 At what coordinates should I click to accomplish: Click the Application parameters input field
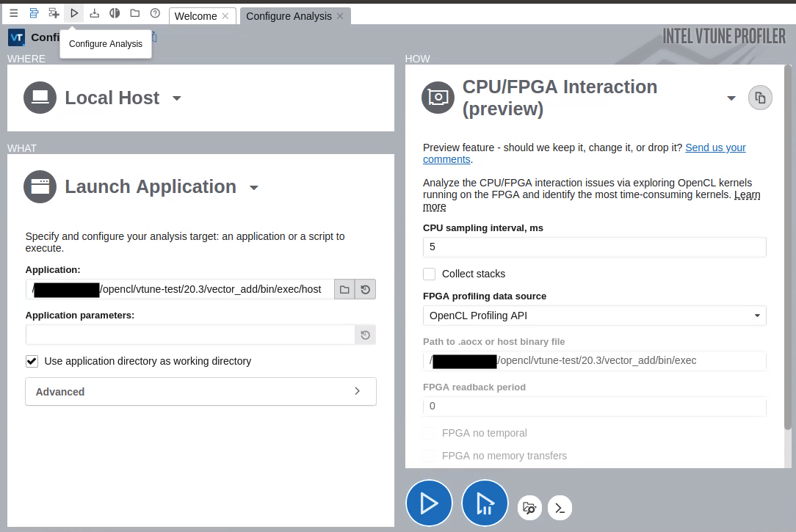click(x=190, y=335)
